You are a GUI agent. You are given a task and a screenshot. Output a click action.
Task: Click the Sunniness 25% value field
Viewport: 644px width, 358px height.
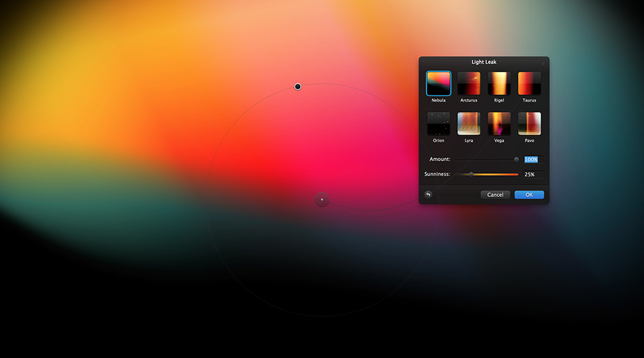[x=533, y=174]
